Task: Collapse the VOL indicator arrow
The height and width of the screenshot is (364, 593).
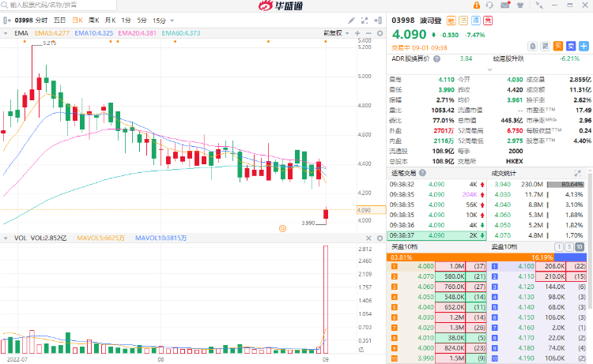Action: [x=6, y=238]
